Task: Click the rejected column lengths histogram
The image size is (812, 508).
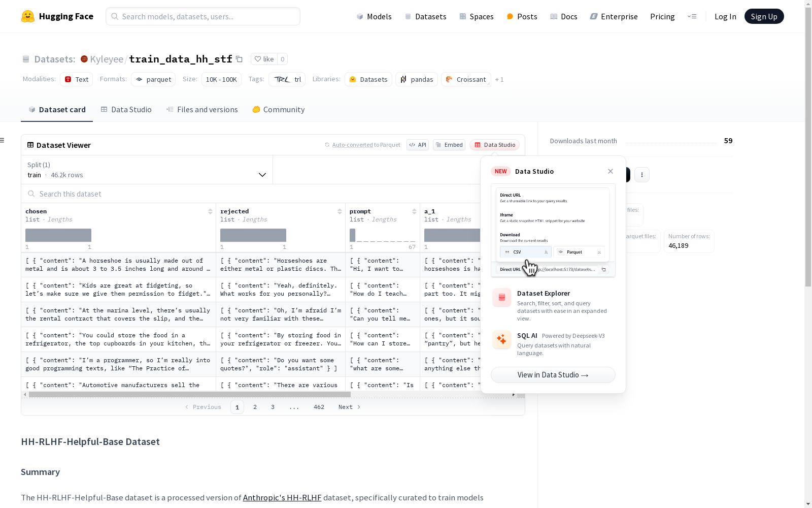Action: coord(253,235)
